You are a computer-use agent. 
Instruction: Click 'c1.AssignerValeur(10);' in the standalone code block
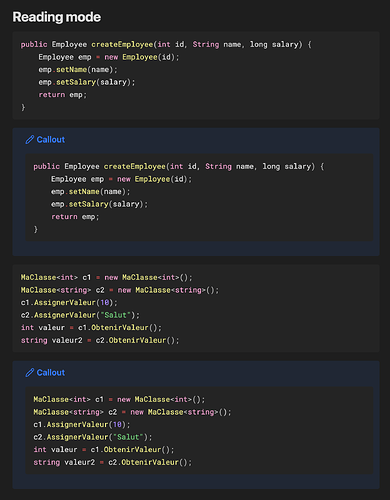pyautogui.click(x=69, y=303)
